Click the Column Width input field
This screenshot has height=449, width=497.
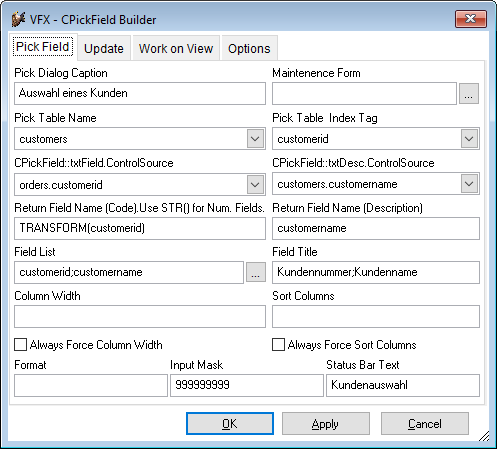[x=140, y=316]
